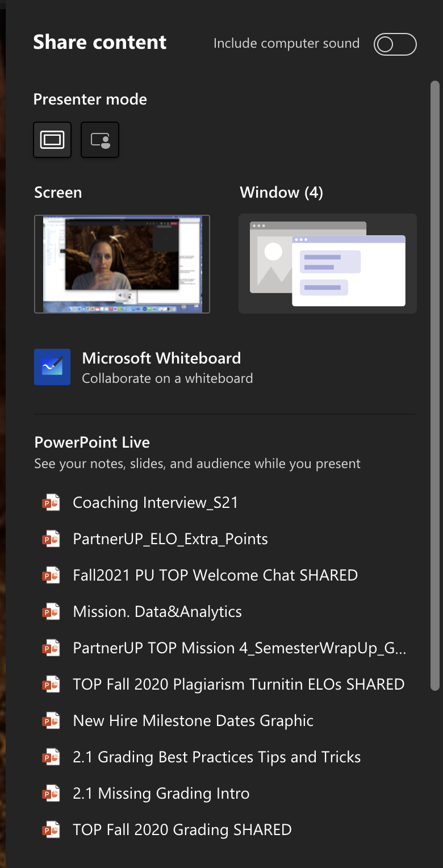Share your entire screen via the Screen thumbnail
Screen dimensions: 443x868
[122, 264]
